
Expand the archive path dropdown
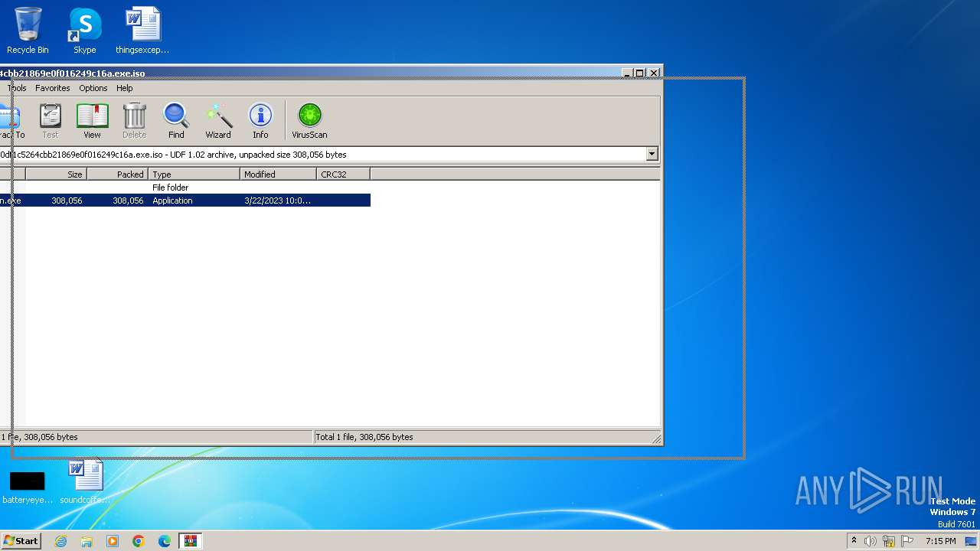[x=652, y=154]
